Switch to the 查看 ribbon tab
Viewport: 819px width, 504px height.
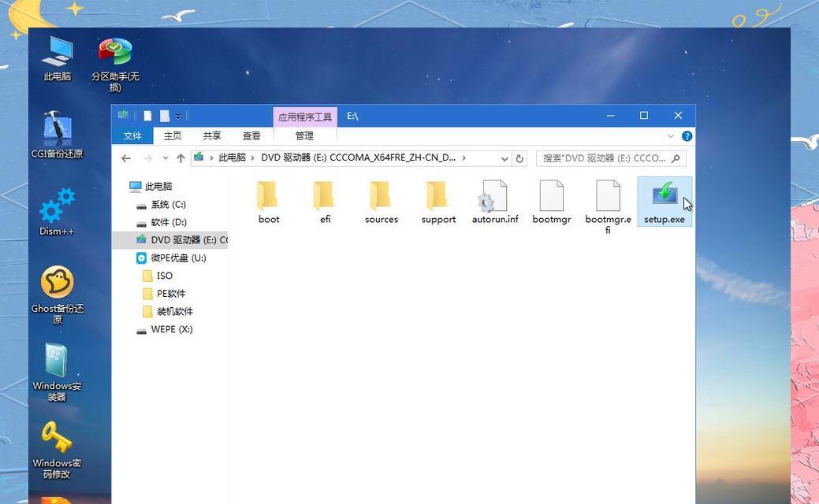tap(251, 135)
